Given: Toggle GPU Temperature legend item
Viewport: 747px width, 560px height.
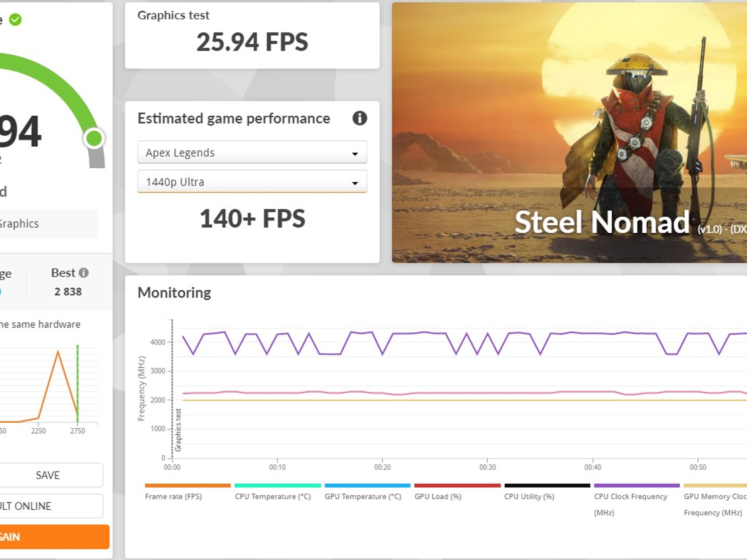Looking at the screenshot, I should point(367,492).
